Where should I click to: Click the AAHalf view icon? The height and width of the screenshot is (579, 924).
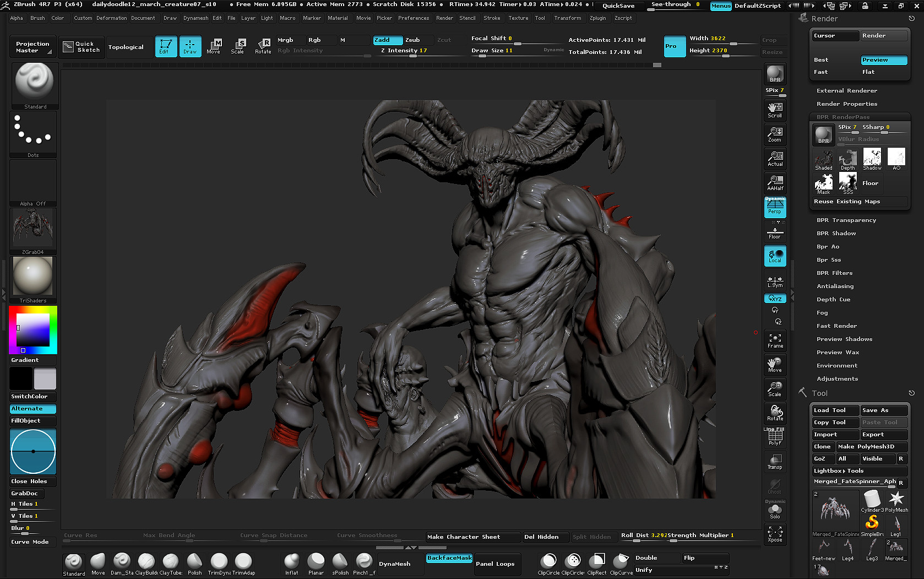(x=775, y=183)
